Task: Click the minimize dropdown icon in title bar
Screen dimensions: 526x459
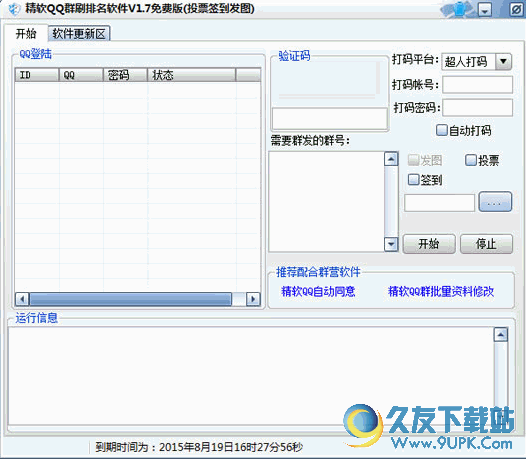Action: (484, 10)
